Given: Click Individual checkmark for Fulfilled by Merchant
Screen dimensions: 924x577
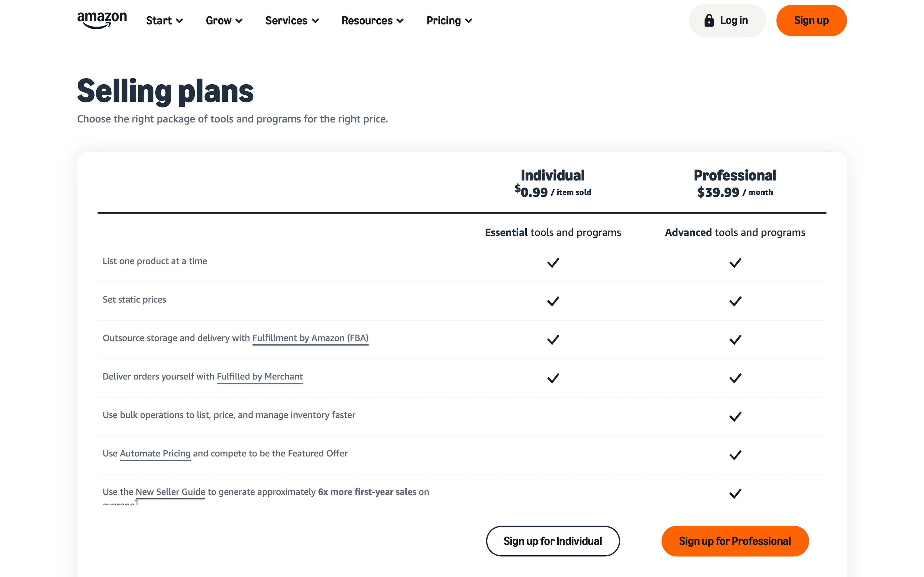Looking at the screenshot, I should 553,378.
